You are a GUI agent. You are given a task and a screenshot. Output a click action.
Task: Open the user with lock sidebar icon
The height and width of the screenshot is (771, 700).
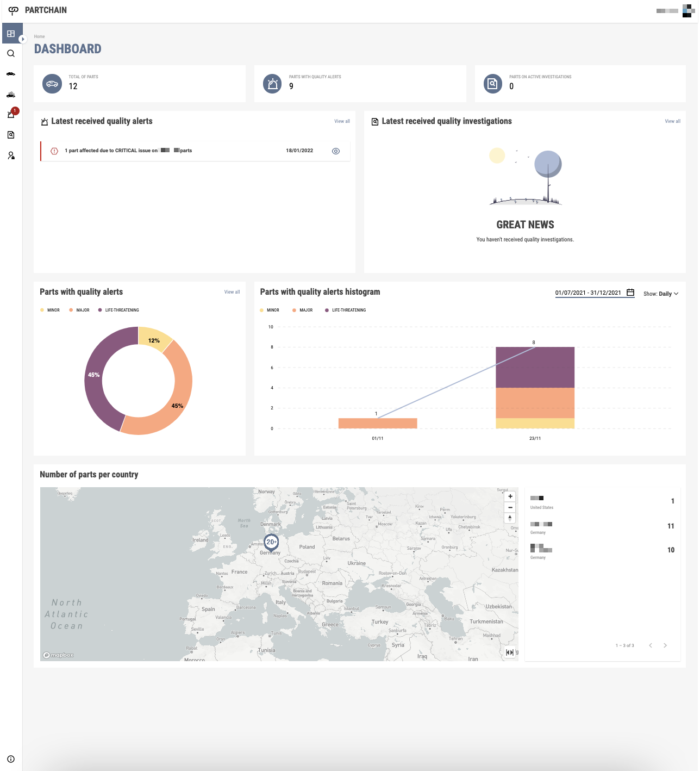[x=11, y=156]
